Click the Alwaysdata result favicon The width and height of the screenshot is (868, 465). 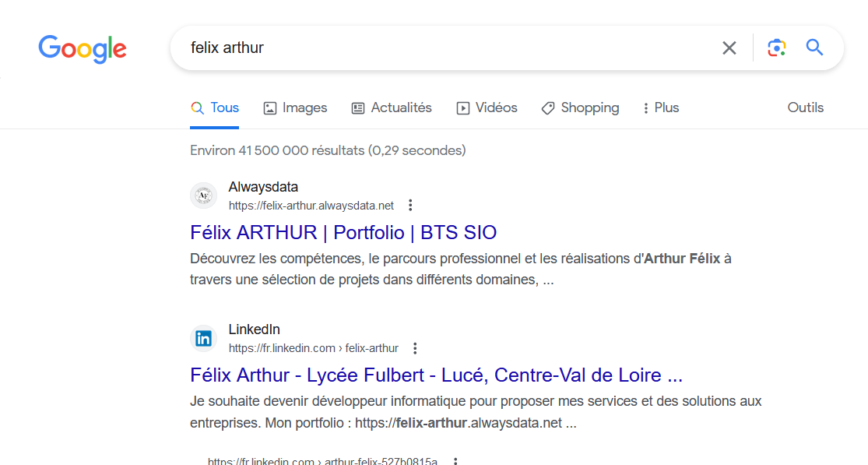click(204, 196)
